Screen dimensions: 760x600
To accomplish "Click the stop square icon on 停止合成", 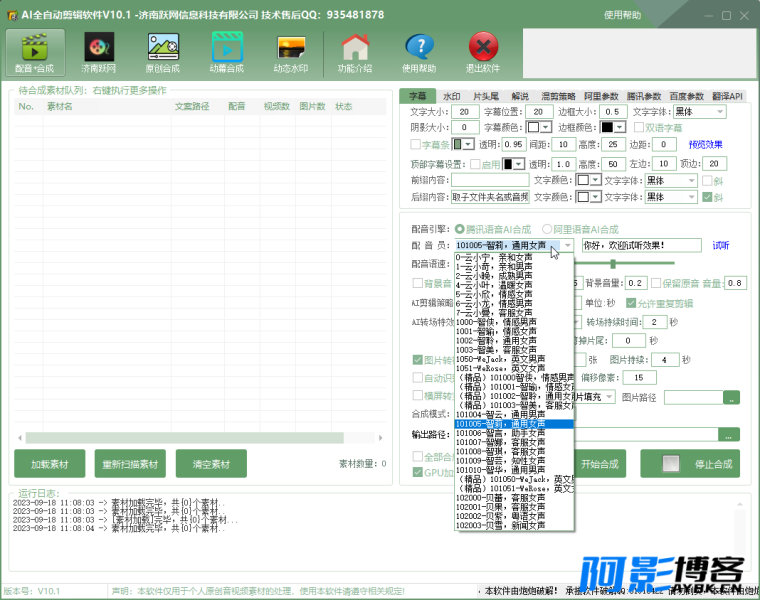I will (x=671, y=464).
